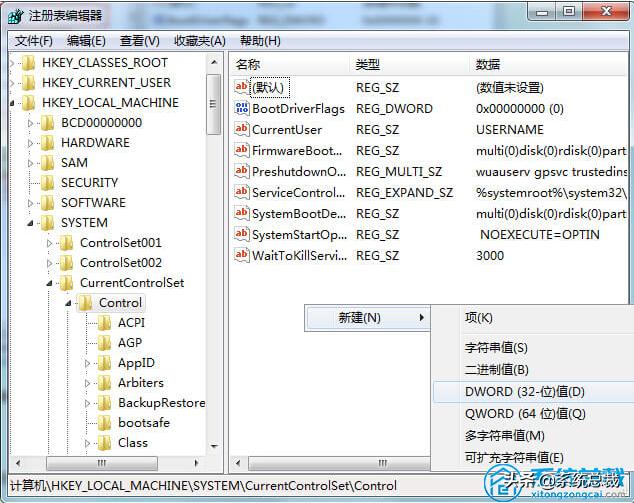
Task: Sort by the 类型 column header
Action: point(410,65)
